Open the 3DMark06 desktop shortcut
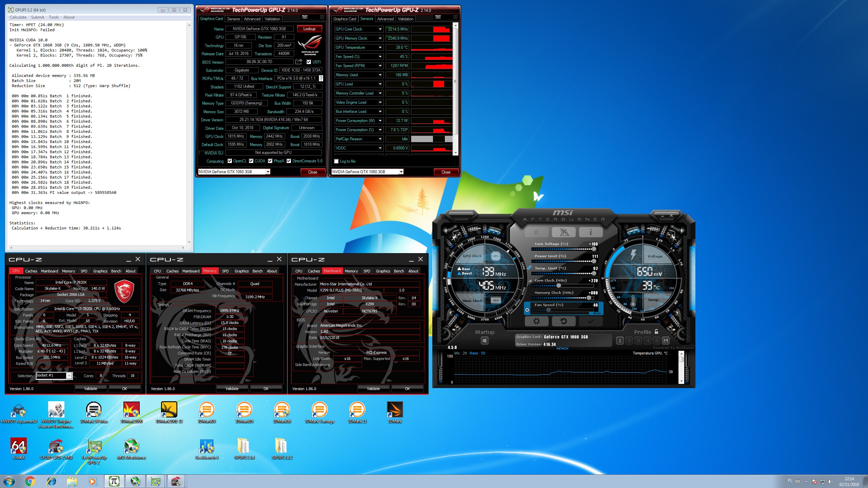868x488 pixels. click(x=282, y=413)
